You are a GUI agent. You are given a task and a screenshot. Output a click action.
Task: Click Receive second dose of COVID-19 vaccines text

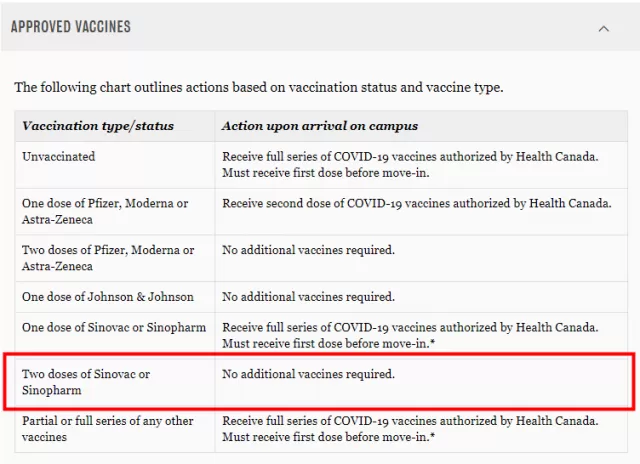[417, 203]
